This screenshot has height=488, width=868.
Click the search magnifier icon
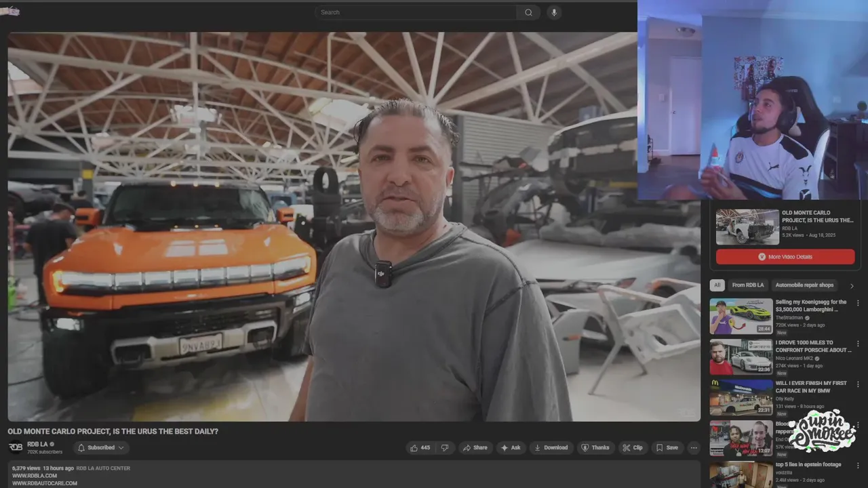tap(528, 12)
